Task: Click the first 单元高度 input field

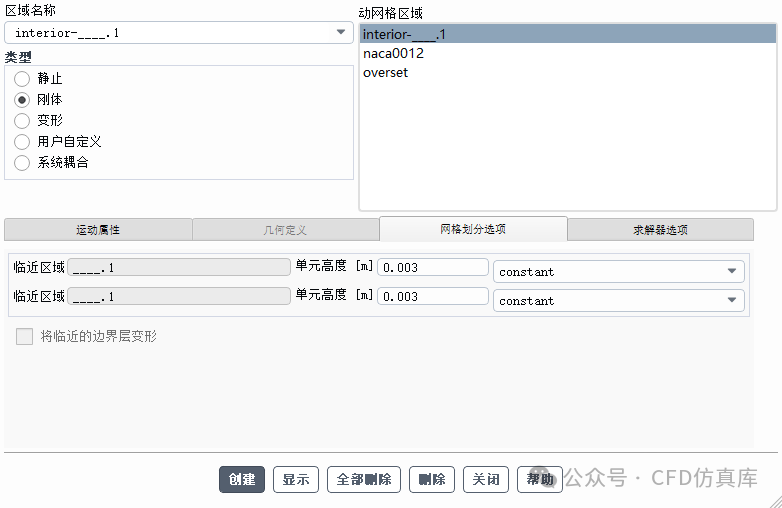Action: 433,267
